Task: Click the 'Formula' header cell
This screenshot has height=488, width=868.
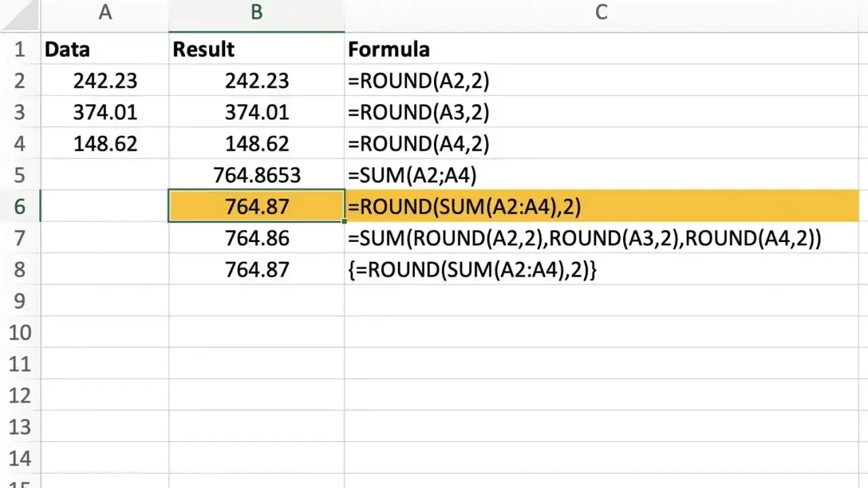Action: [x=601, y=49]
